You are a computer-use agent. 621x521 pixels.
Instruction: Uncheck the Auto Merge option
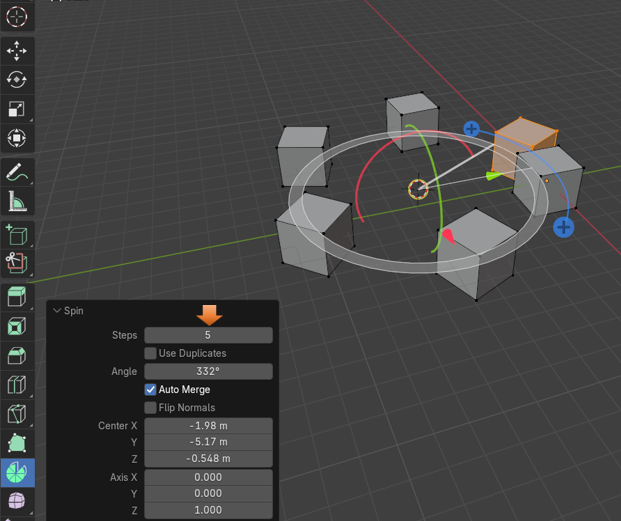click(x=151, y=389)
